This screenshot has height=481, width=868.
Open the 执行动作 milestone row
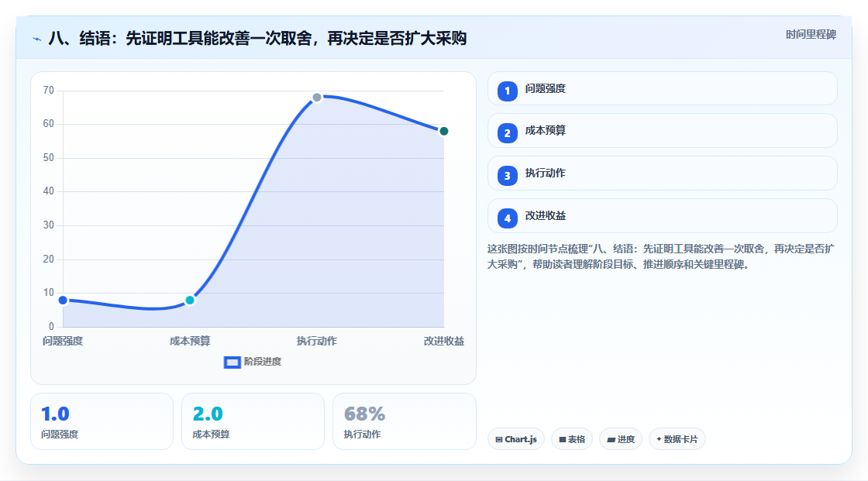pyautogui.click(x=662, y=174)
